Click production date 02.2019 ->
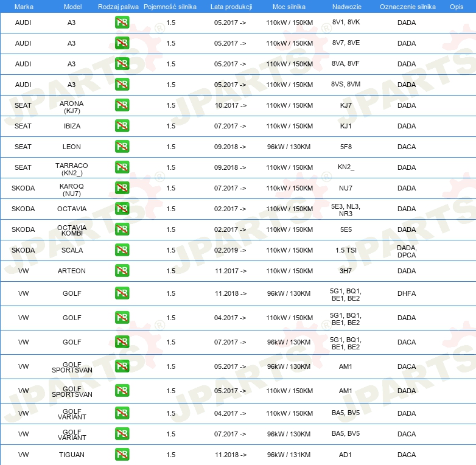 pos(230,250)
